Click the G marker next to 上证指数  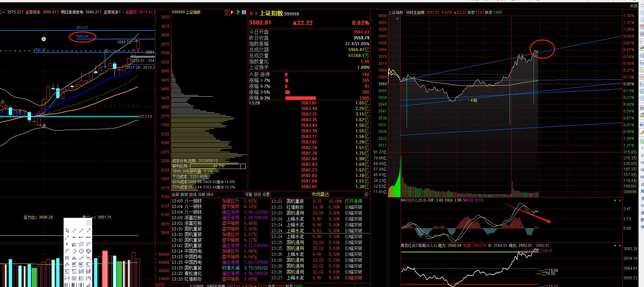point(251,14)
